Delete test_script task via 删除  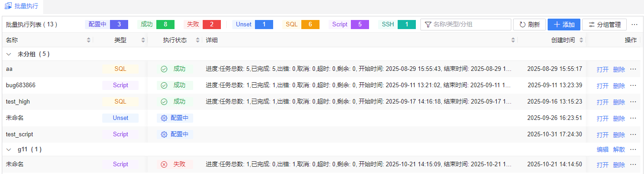coord(619,135)
